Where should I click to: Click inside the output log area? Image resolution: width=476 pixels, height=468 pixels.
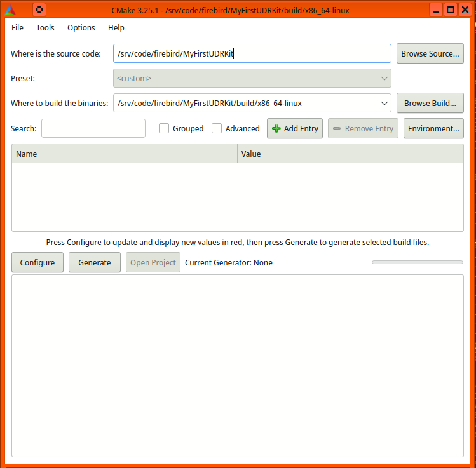pos(238,366)
